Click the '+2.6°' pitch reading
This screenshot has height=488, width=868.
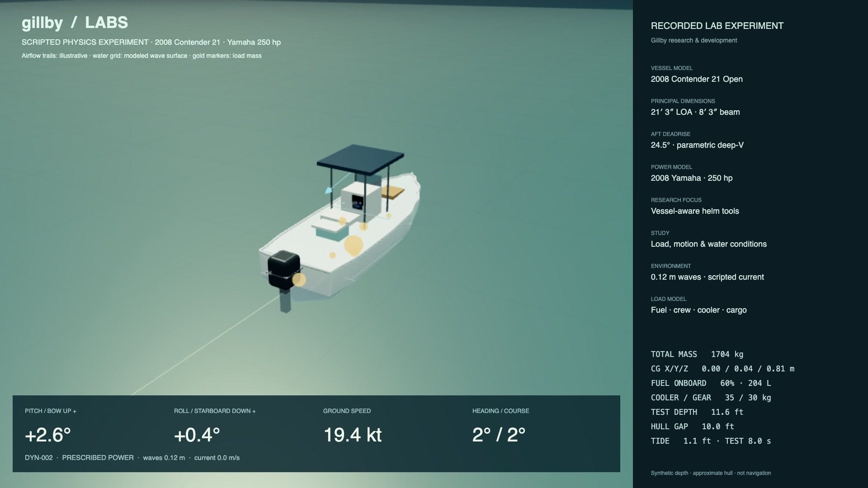tap(48, 435)
